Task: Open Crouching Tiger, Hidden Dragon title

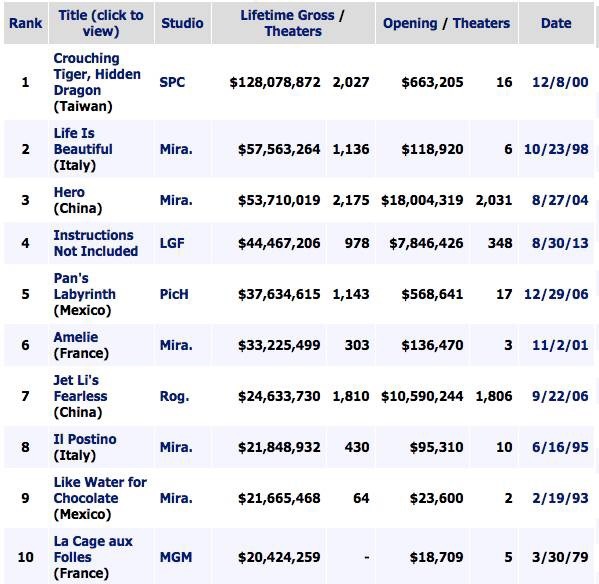Action: [97, 74]
